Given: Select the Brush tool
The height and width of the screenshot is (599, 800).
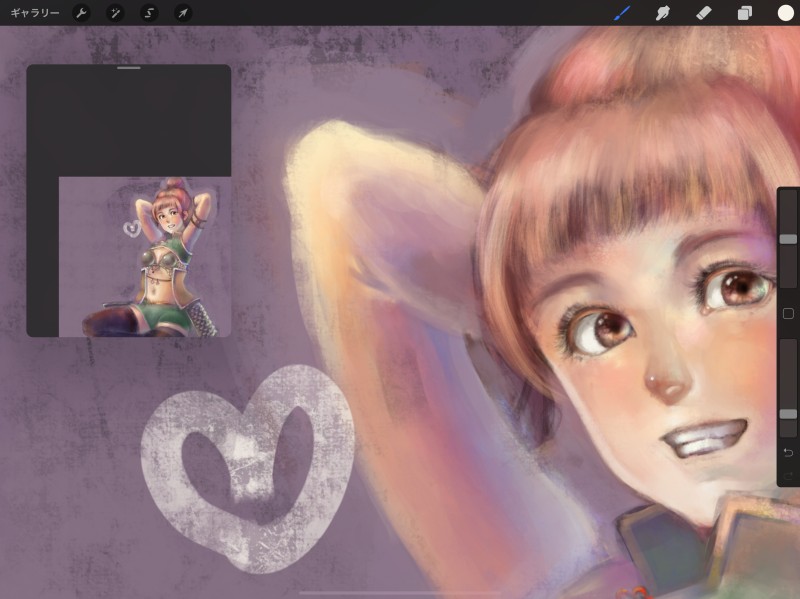Looking at the screenshot, I should (622, 13).
